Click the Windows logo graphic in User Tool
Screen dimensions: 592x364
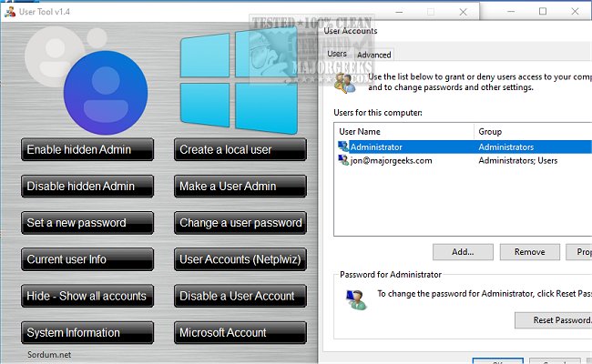tap(239, 80)
